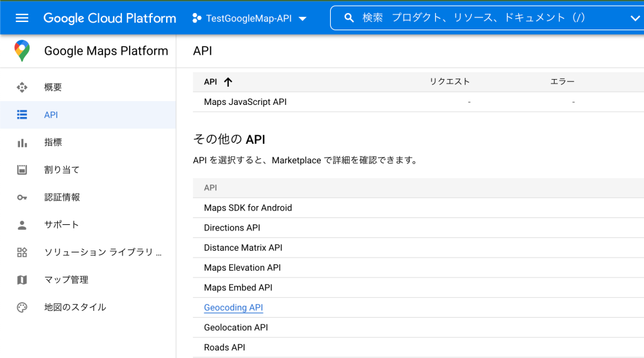
Task: Sort by the API column header
Action: coord(210,82)
